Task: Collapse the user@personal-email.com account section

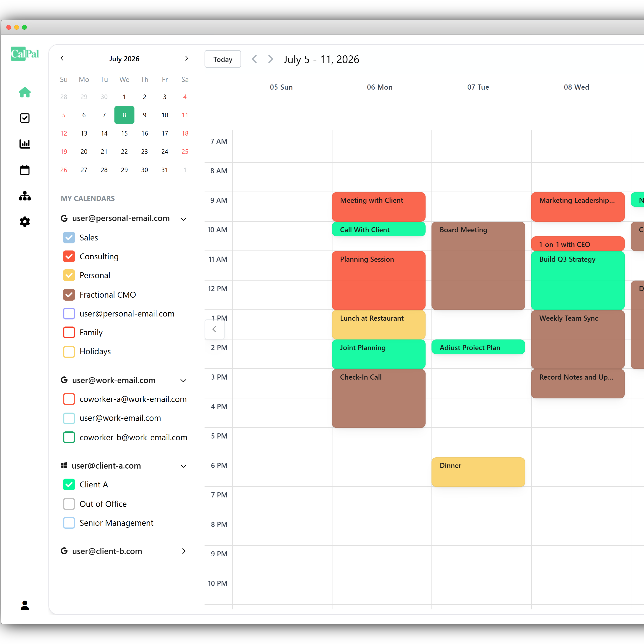Action: click(183, 219)
